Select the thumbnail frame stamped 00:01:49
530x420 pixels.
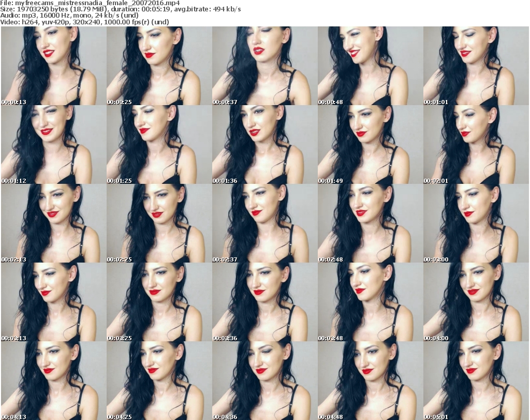(370, 144)
